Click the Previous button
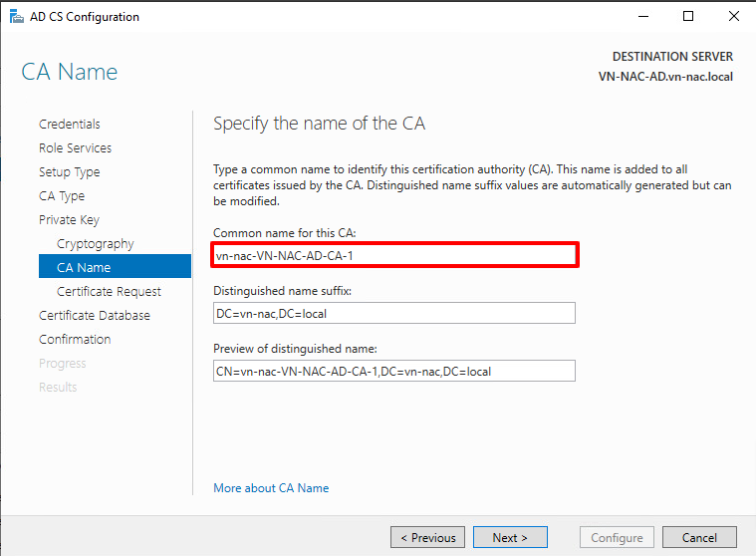The width and height of the screenshot is (756, 556). point(428,538)
